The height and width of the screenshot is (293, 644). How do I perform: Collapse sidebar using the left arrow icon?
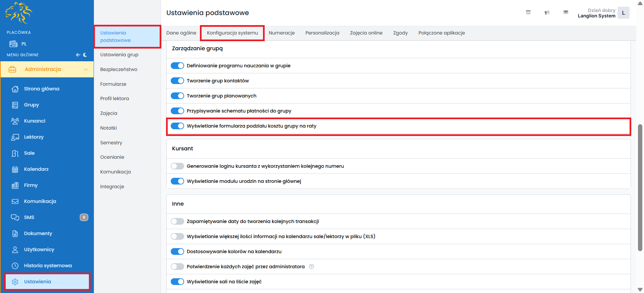pos(78,55)
